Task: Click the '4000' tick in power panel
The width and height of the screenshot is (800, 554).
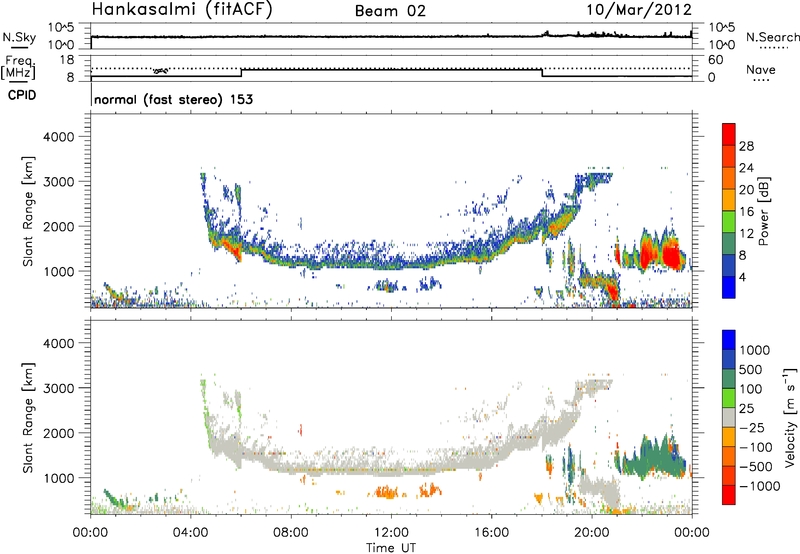Action: pos(58,137)
